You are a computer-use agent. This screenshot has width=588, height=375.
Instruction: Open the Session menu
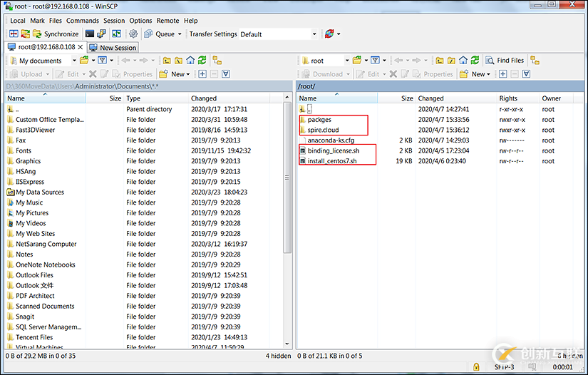click(x=114, y=21)
